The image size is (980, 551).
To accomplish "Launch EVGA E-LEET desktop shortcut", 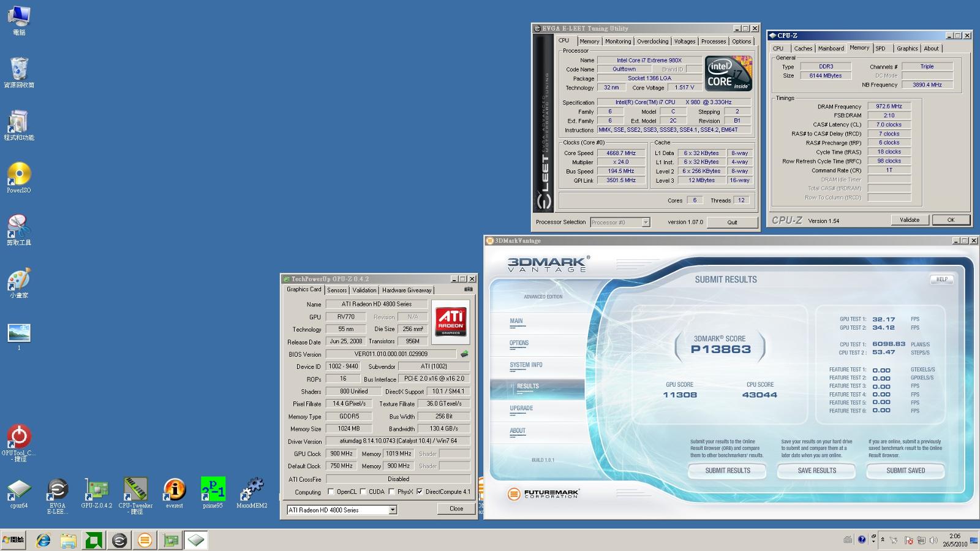I will [x=58, y=495].
